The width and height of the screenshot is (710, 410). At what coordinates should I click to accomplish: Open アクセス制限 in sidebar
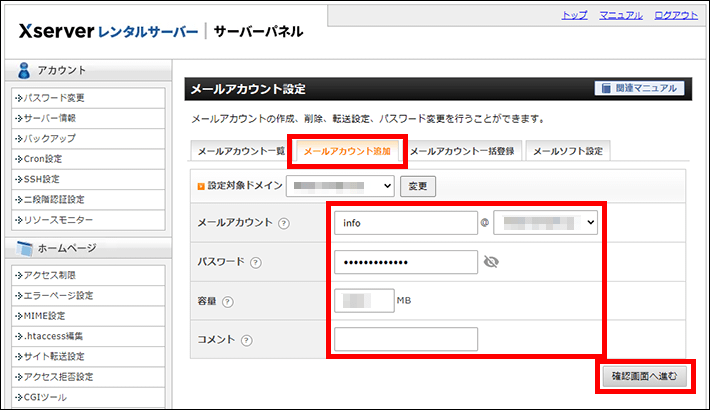tap(88, 275)
